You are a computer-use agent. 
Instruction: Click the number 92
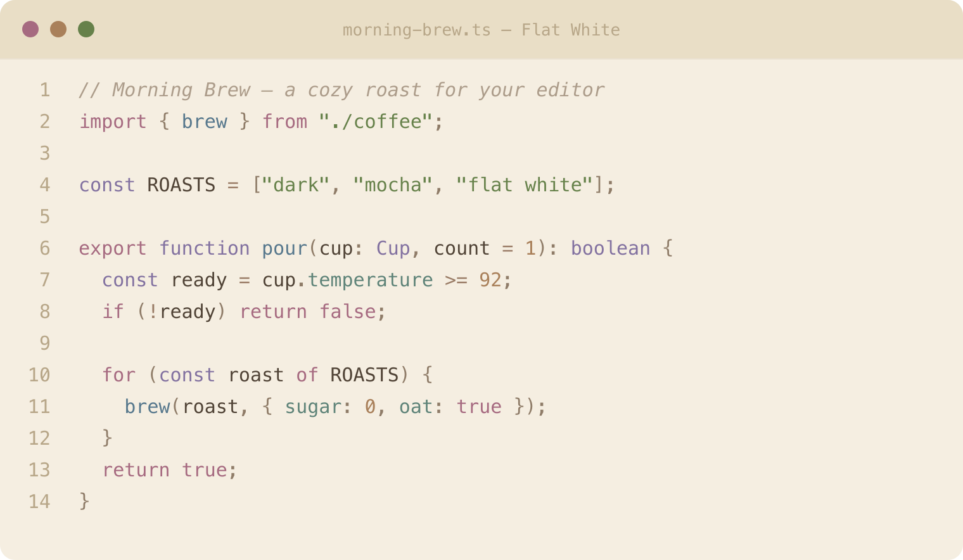point(490,280)
